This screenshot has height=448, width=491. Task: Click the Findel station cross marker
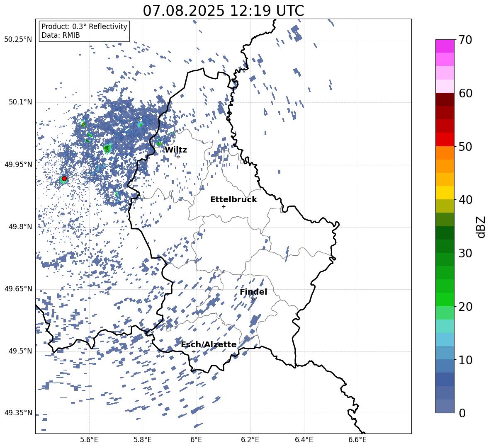coord(253,299)
